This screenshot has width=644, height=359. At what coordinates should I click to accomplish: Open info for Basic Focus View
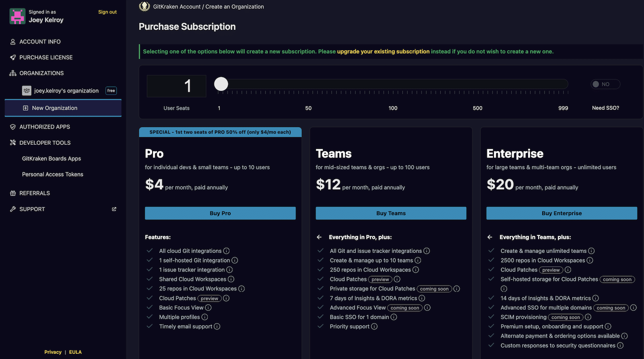(x=208, y=308)
